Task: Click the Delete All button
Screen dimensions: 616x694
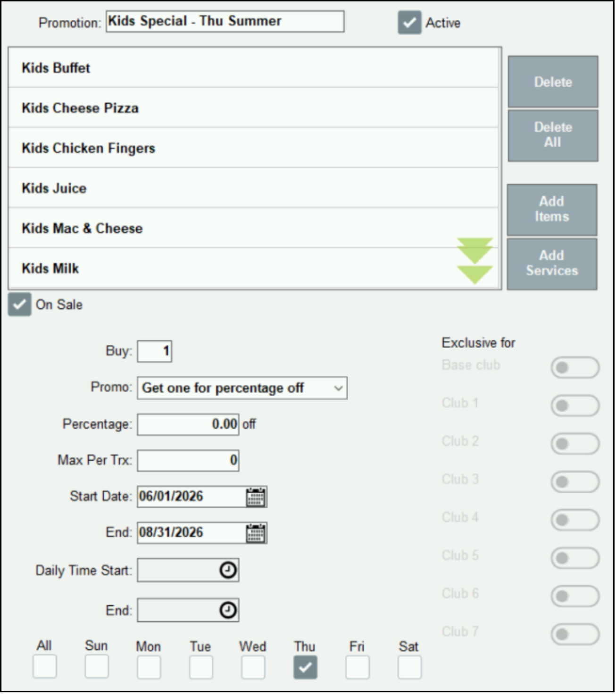Action: 553,136
